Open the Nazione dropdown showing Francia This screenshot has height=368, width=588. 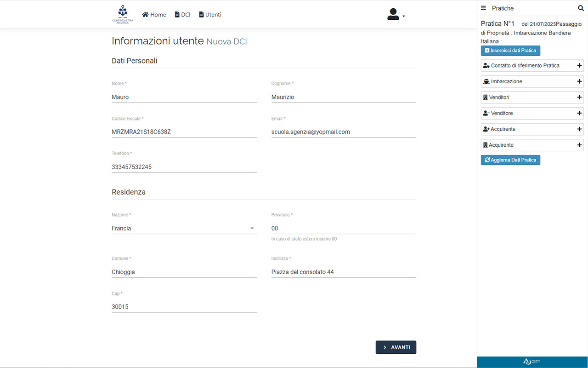click(x=184, y=228)
